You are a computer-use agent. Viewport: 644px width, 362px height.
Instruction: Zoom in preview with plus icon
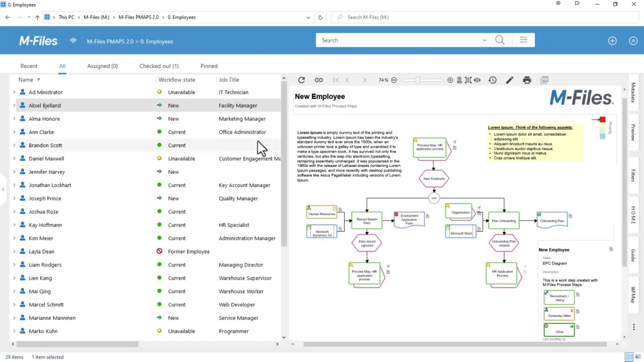450,80
